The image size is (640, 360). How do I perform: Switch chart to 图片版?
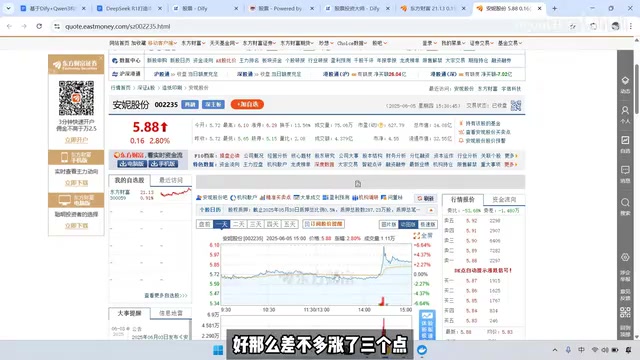tap(388, 224)
